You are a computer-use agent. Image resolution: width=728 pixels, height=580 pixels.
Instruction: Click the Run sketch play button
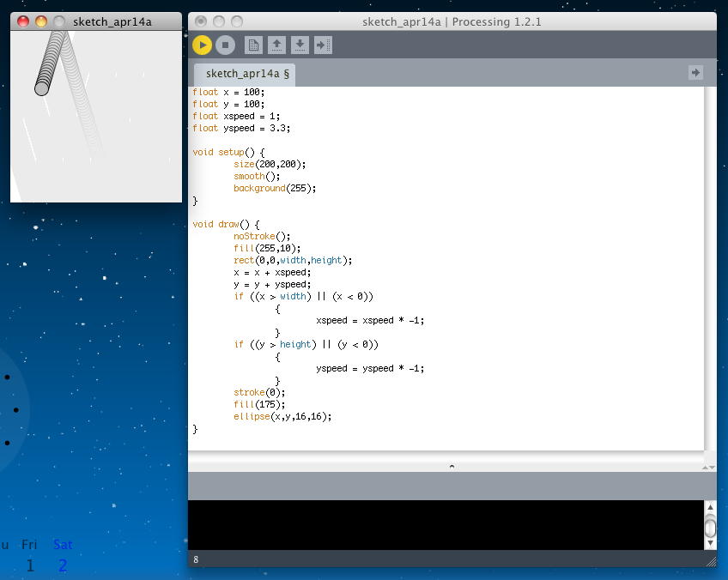pyautogui.click(x=202, y=45)
